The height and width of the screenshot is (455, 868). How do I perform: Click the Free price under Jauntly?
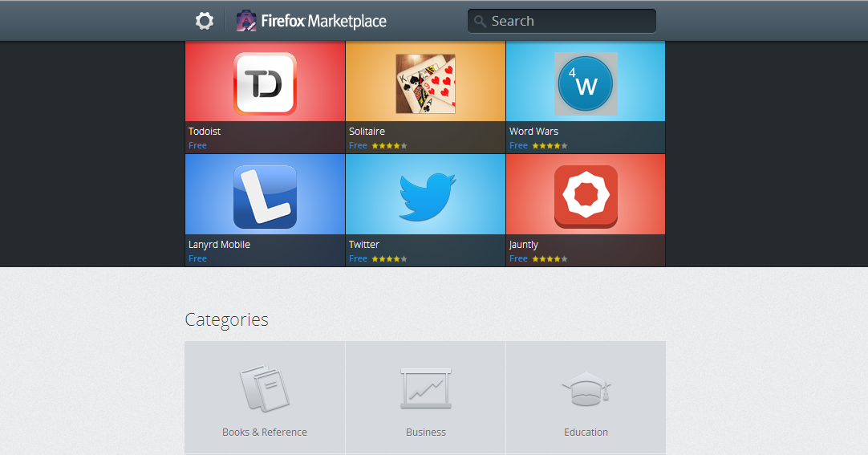(x=519, y=258)
